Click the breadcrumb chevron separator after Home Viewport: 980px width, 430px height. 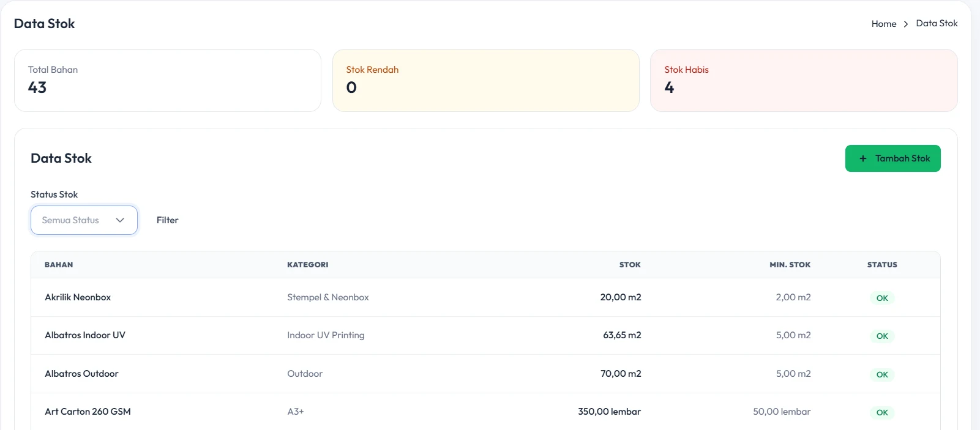tap(906, 24)
